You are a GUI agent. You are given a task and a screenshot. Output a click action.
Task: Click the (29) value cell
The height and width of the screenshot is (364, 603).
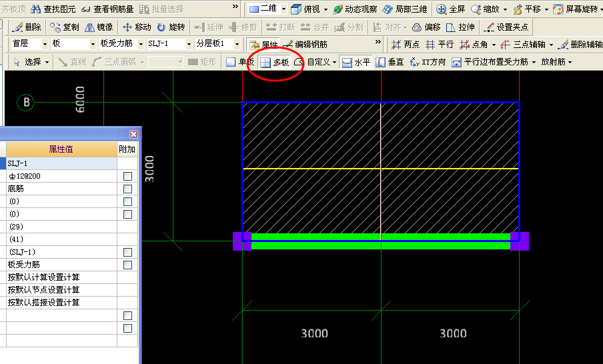61,227
